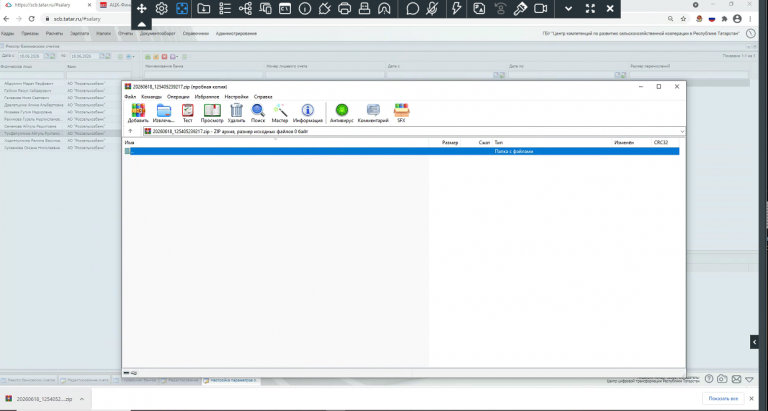Image resolution: width=768 pixels, height=411 pixels.
Task: Reload the browser page
Action: [31, 19]
